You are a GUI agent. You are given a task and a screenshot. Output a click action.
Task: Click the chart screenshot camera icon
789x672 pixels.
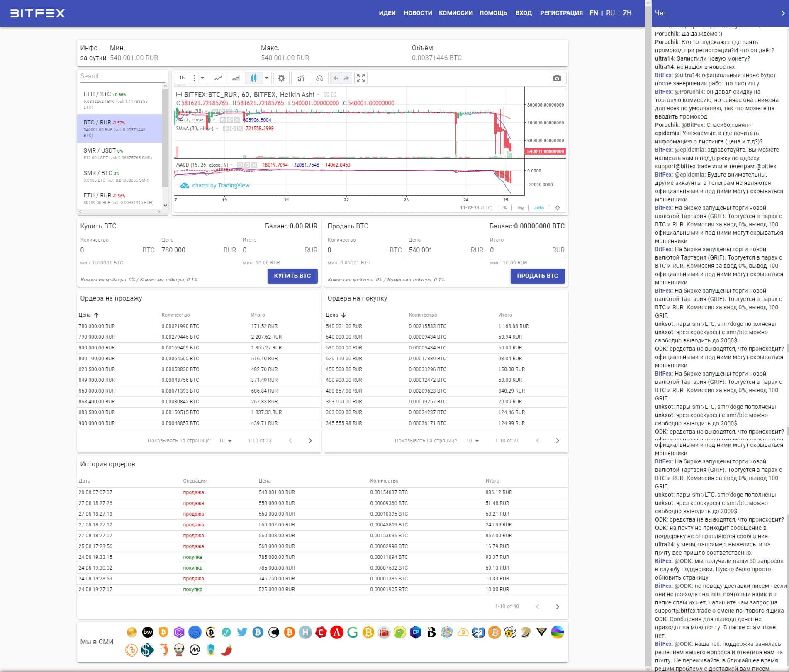(557, 78)
